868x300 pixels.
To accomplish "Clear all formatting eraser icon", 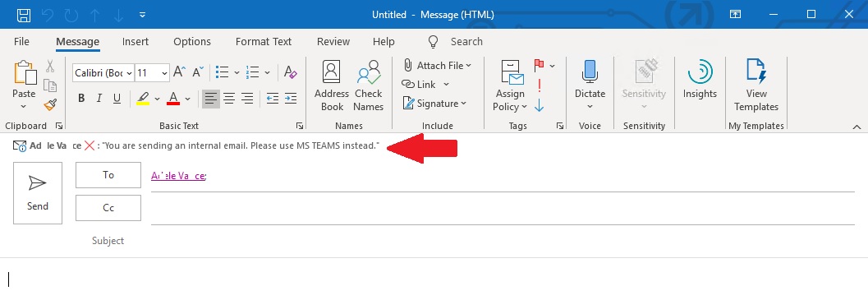I will coord(290,72).
